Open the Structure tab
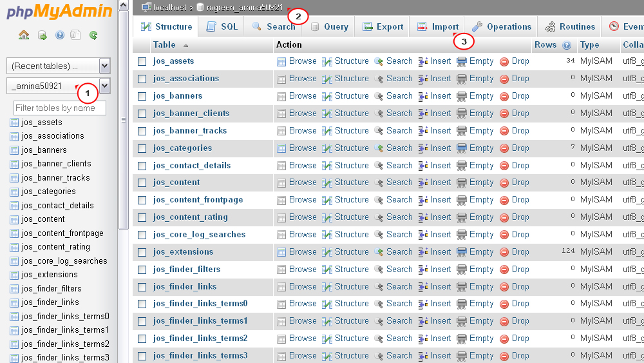The image size is (644, 363). click(x=166, y=26)
